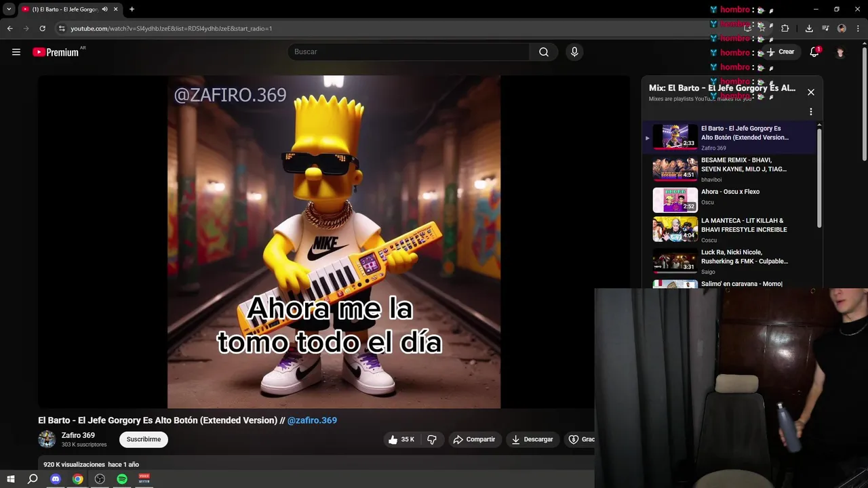Viewport: 868px width, 488px height.
Task: Open LA MANTECA thumbnail showing 4:04
Action: pos(675,230)
